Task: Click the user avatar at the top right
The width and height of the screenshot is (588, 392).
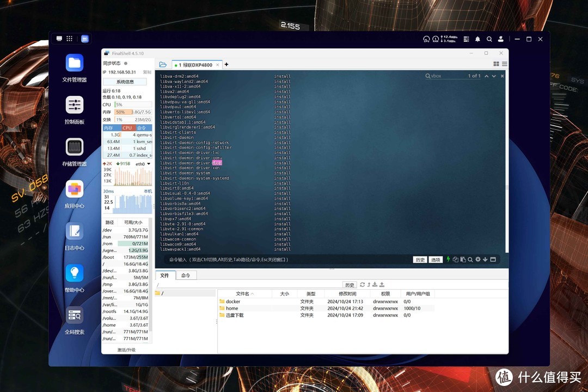Action: click(501, 39)
